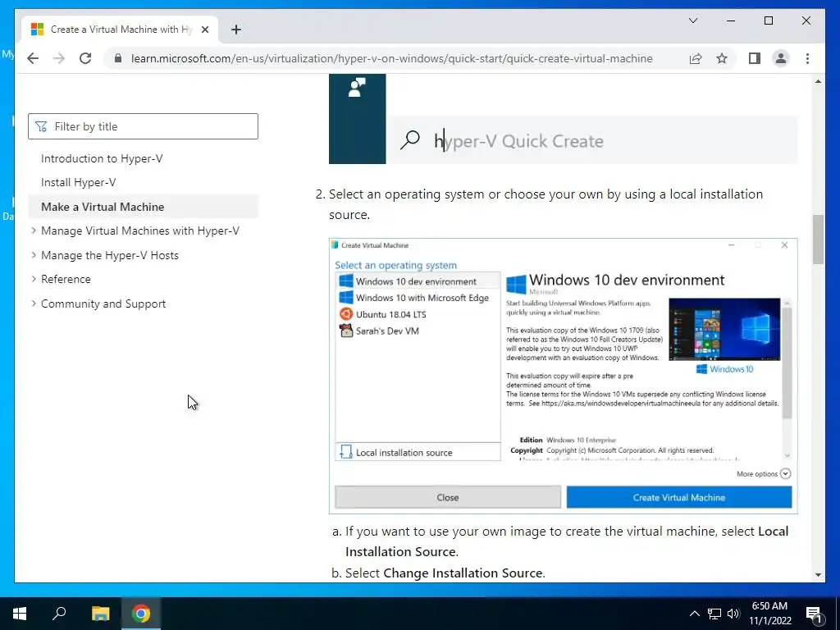This screenshot has width=840, height=630.
Task: Click the page vertical scrollbar thumb
Action: (818, 239)
